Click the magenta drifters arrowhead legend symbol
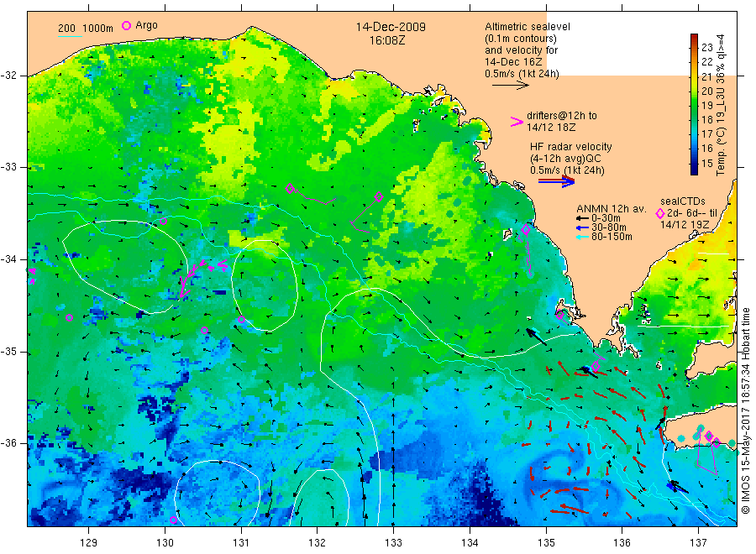This screenshot has width=756, height=554. click(517, 122)
